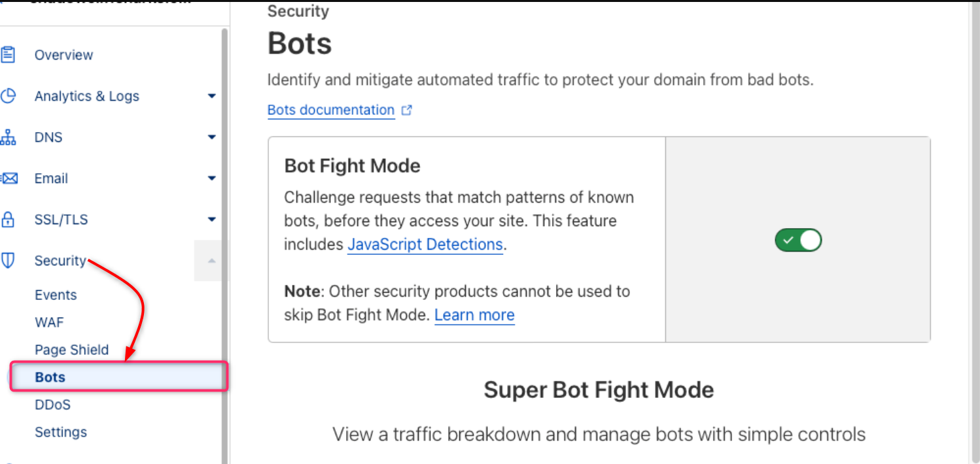980x464 pixels.
Task: Click the Security shield icon
Action: click(x=9, y=260)
